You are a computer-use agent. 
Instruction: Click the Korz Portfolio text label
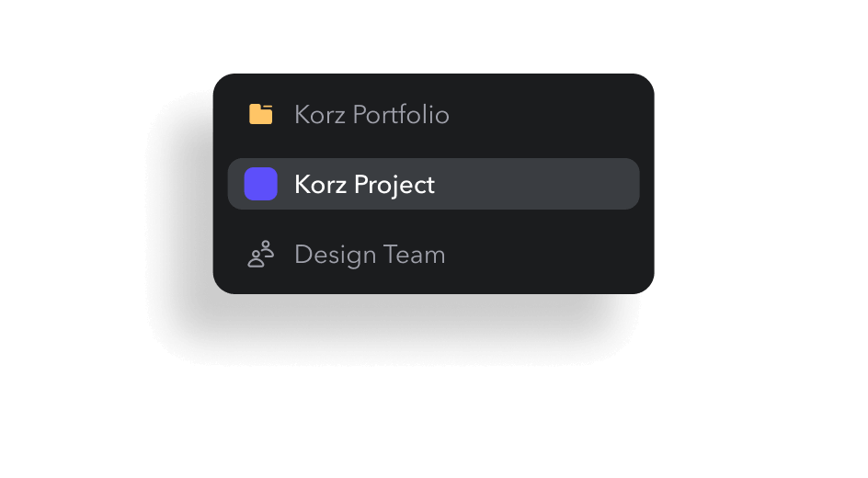[x=371, y=115]
